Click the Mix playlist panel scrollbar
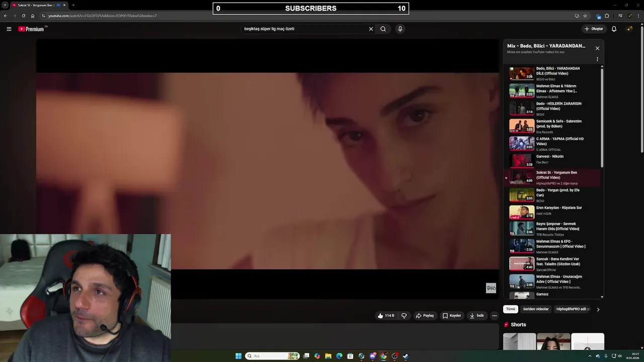Image resolution: width=644 pixels, height=362 pixels. 602,118
